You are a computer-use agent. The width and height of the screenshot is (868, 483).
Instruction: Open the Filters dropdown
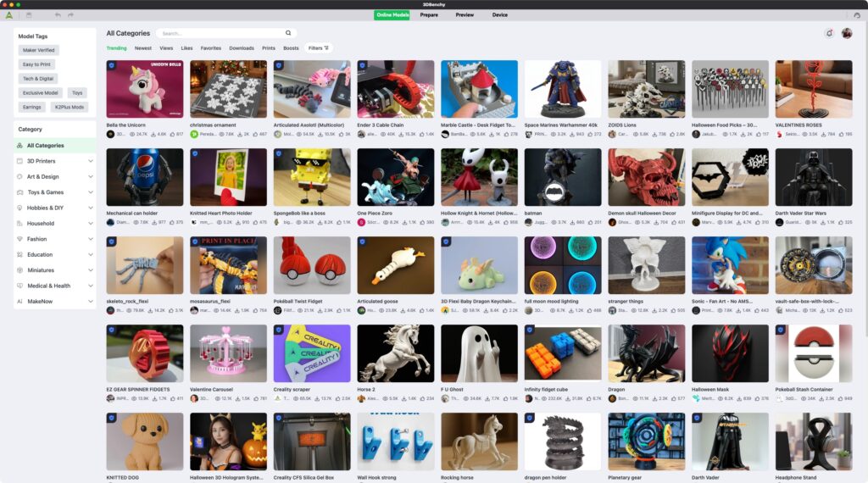coord(319,48)
